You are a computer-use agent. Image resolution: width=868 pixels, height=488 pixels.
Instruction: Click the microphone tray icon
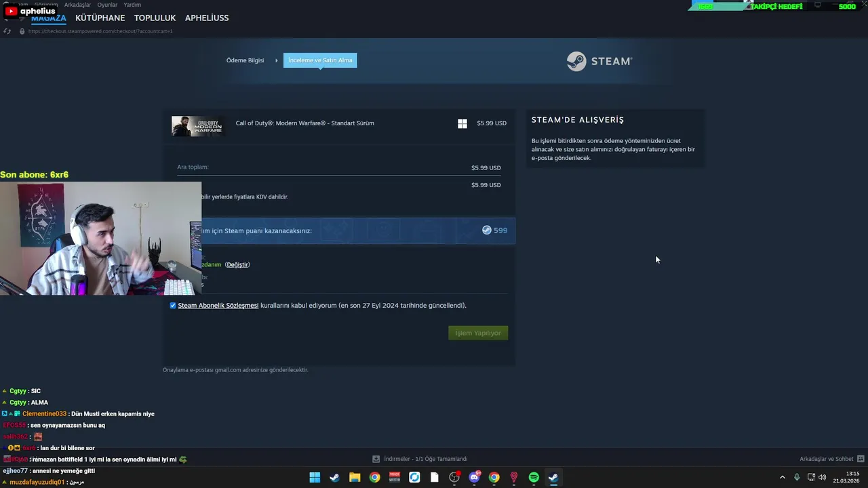[797, 477]
